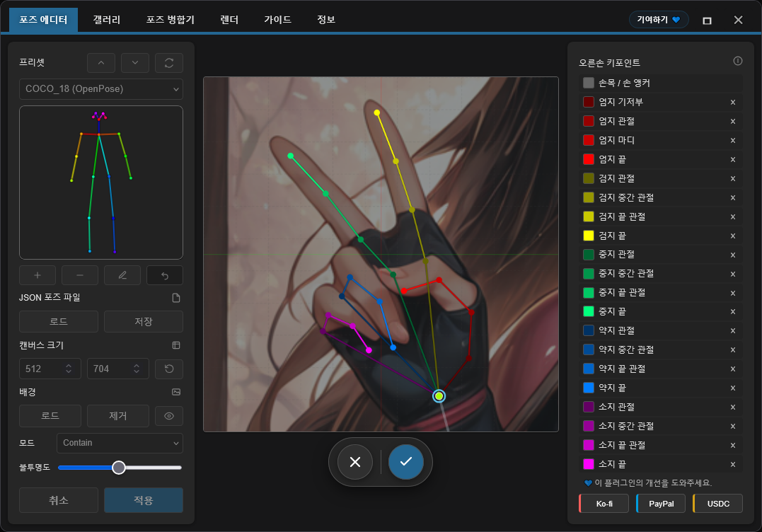Click the magenta 소지 끝 color swatch
Screen dimensions: 762x532
tap(589, 464)
